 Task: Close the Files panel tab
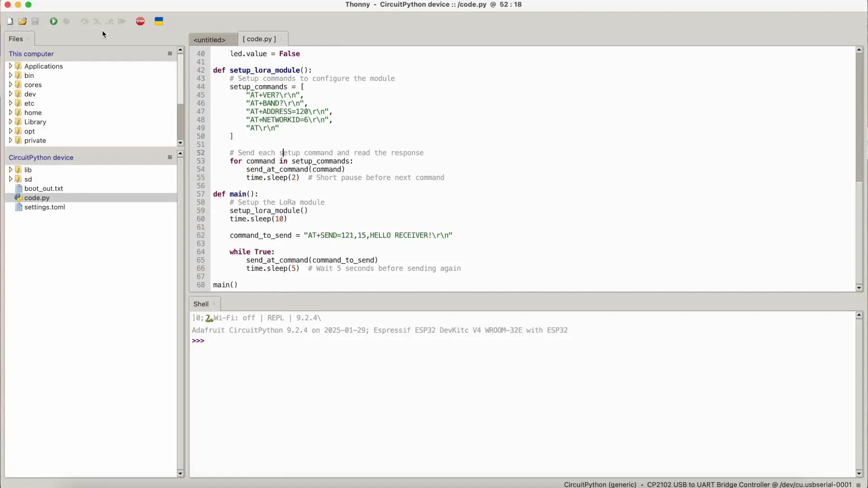(x=28, y=39)
